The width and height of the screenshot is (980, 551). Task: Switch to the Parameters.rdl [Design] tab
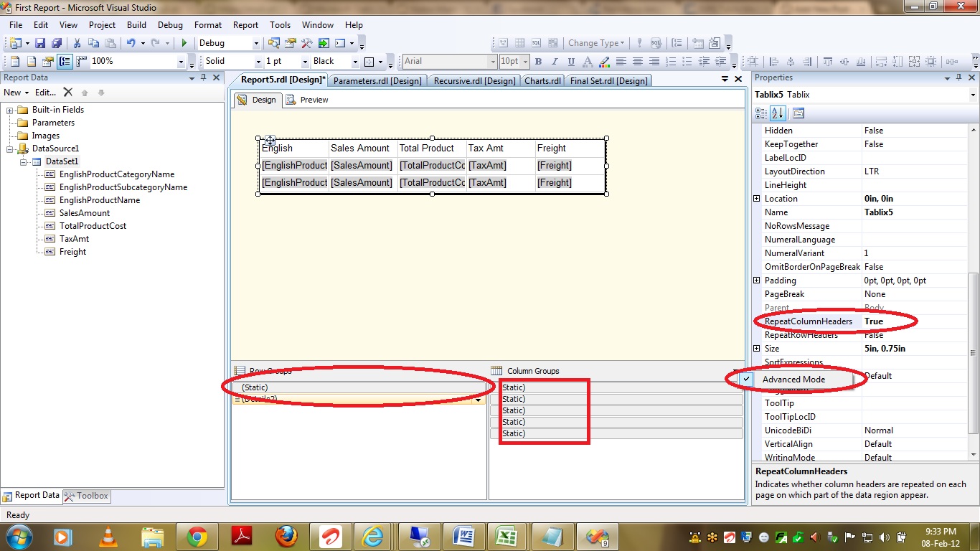pos(377,81)
